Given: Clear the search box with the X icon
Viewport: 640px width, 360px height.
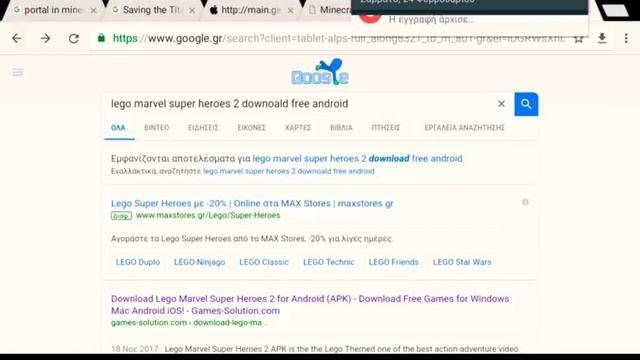Looking at the screenshot, I should pos(501,104).
